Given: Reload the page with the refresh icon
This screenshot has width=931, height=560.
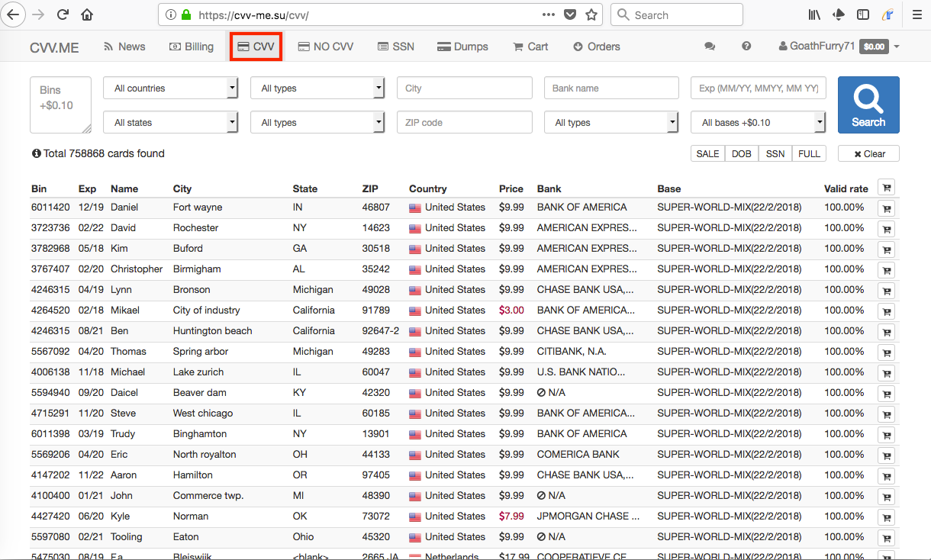Looking at the screenshot, I should pyautogui.click(x=63, y=14).
